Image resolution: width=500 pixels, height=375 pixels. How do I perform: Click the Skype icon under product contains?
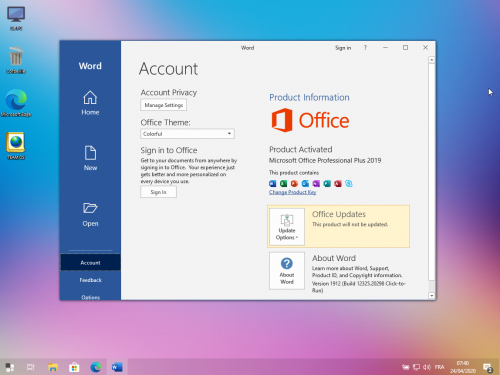click(349, 184)
